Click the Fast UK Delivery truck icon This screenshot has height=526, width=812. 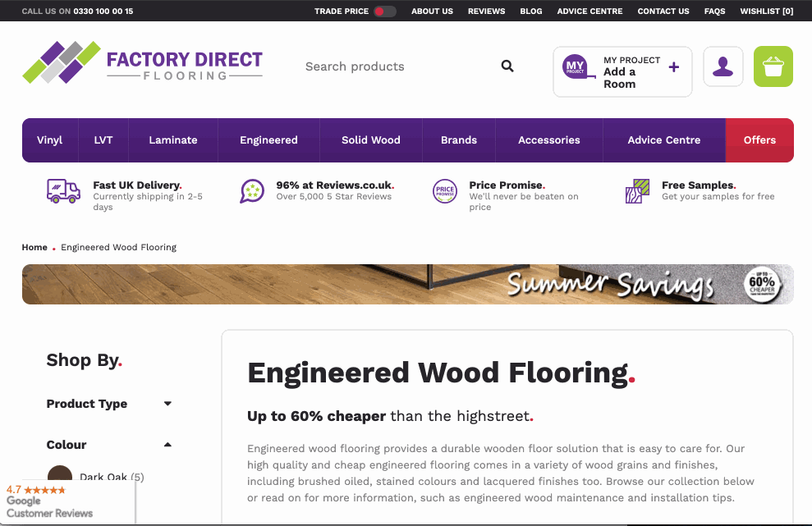[63, 191]
